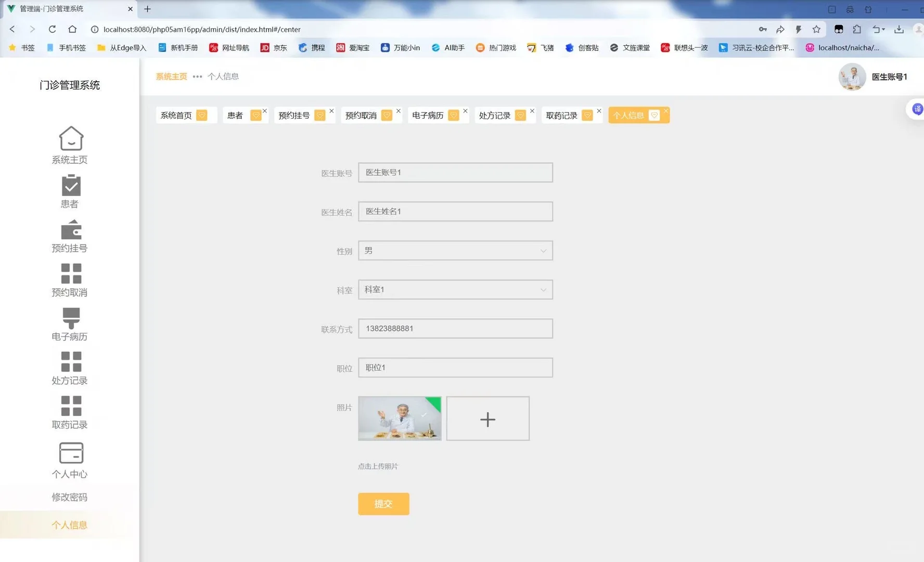Switch to the 患者 tab
The height and width of the screenshot is (562, 924).
pyautogui.click(x=235, y=115)
